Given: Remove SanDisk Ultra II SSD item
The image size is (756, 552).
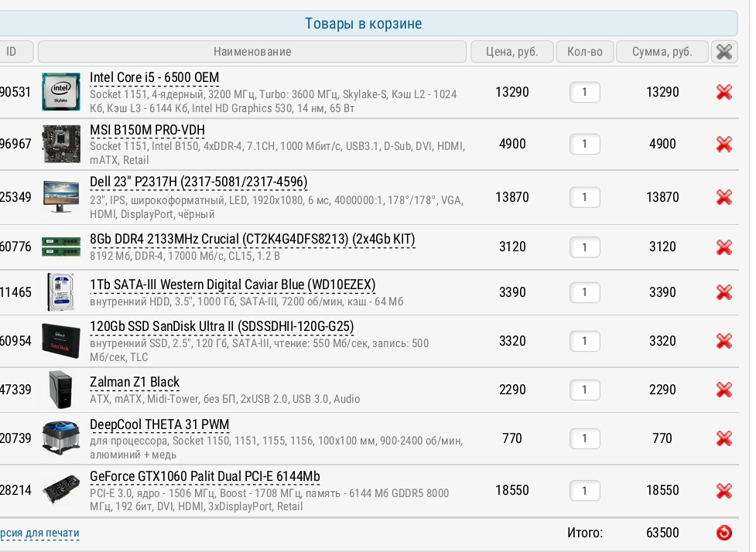Looking at the screenshot, I should pos(724,341).
